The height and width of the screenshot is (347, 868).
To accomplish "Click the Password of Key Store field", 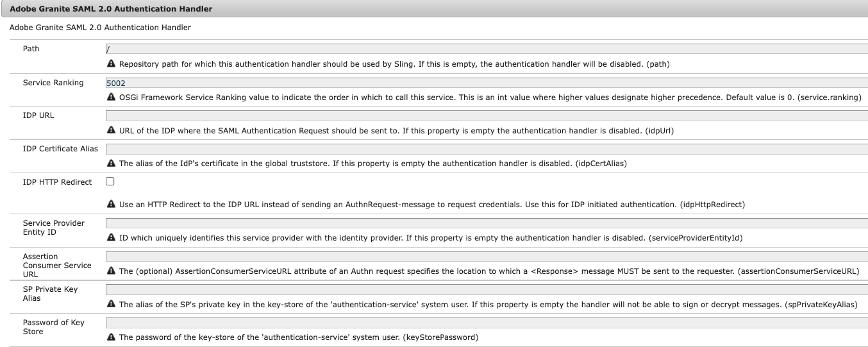I will 487,323.
